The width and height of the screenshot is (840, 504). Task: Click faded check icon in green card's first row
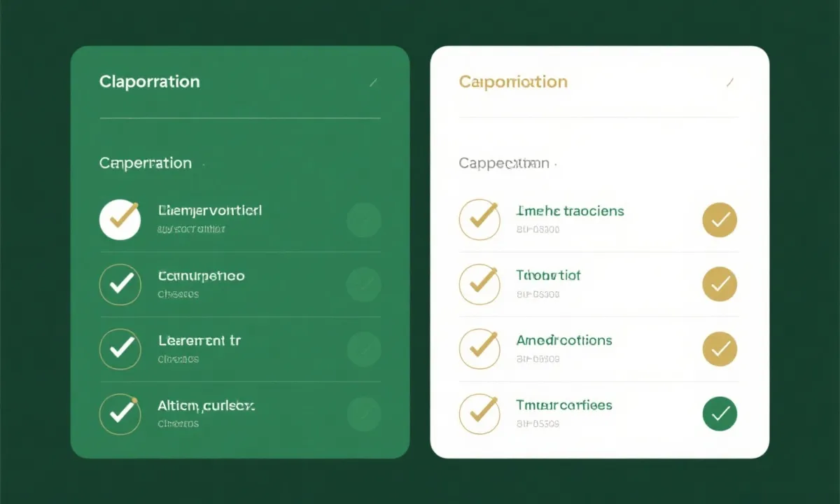click(x=364, y=220)
